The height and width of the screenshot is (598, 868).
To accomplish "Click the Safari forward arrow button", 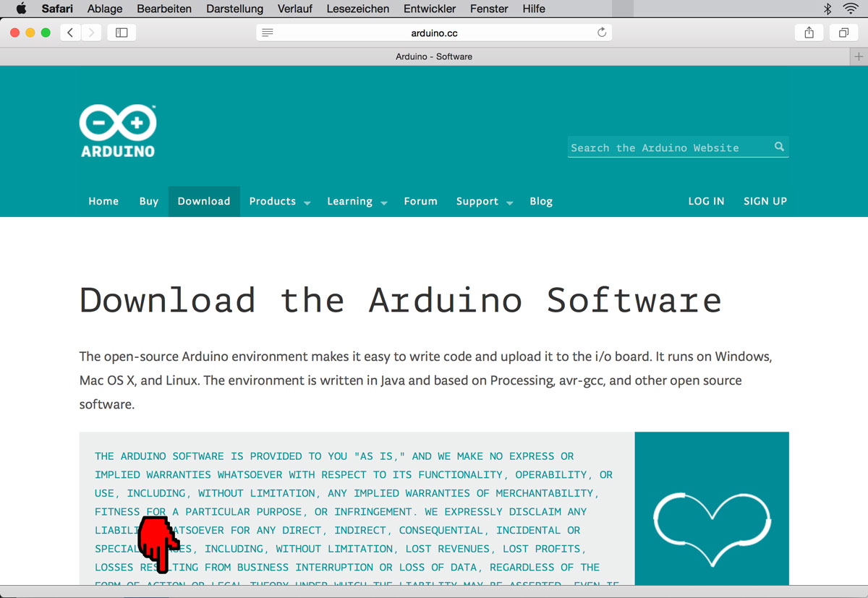I will [92, 33].
